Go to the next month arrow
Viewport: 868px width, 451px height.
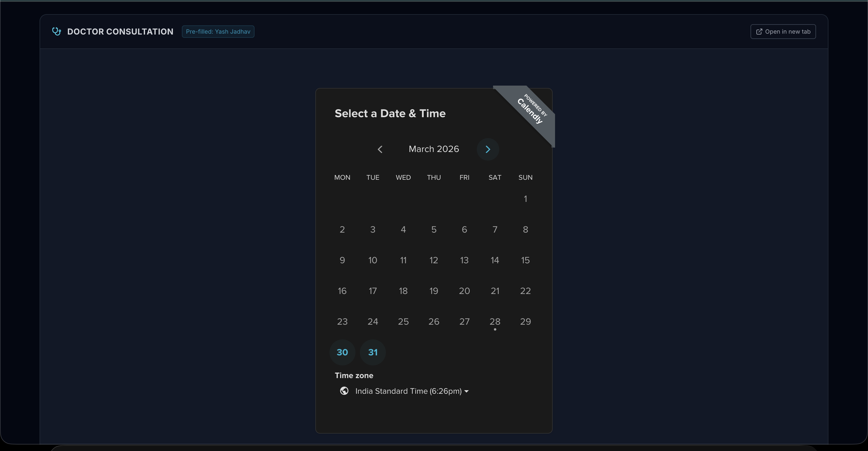487,149
